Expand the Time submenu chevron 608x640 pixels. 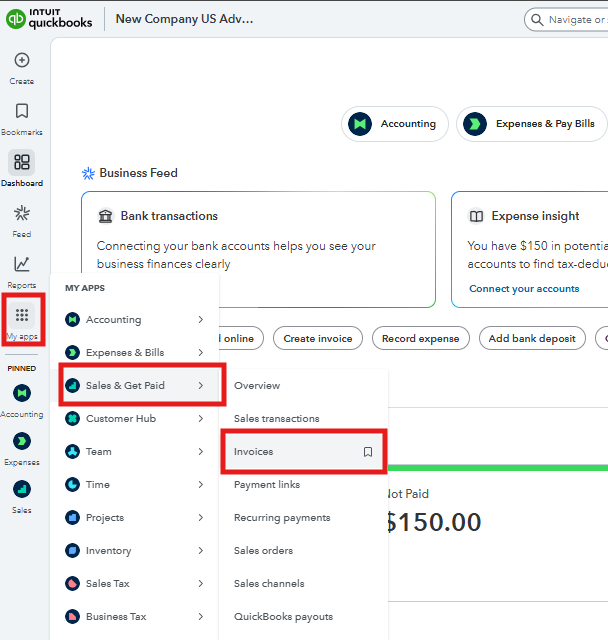(201, 484)
